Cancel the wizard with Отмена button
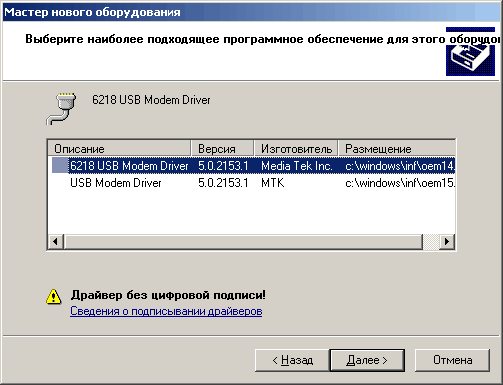Viewport: 503px width, 385px height. coord(452,360)
